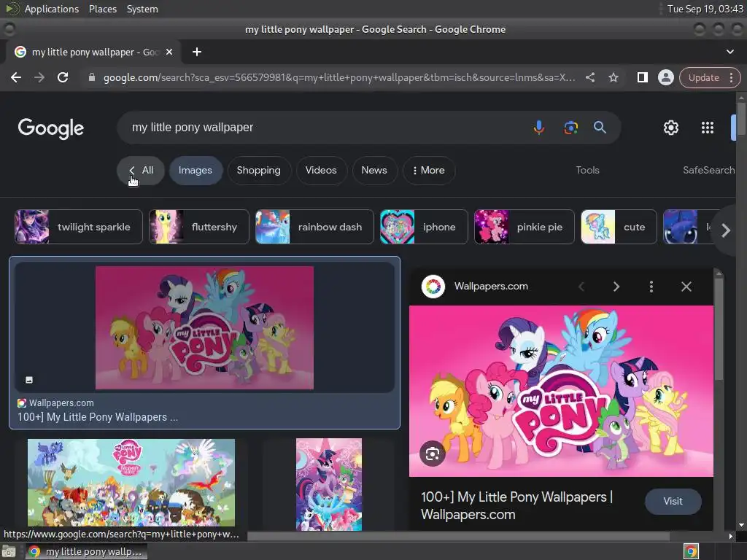Filter by iphone chip
Screen dimensions: 747x560
[424, 227]
